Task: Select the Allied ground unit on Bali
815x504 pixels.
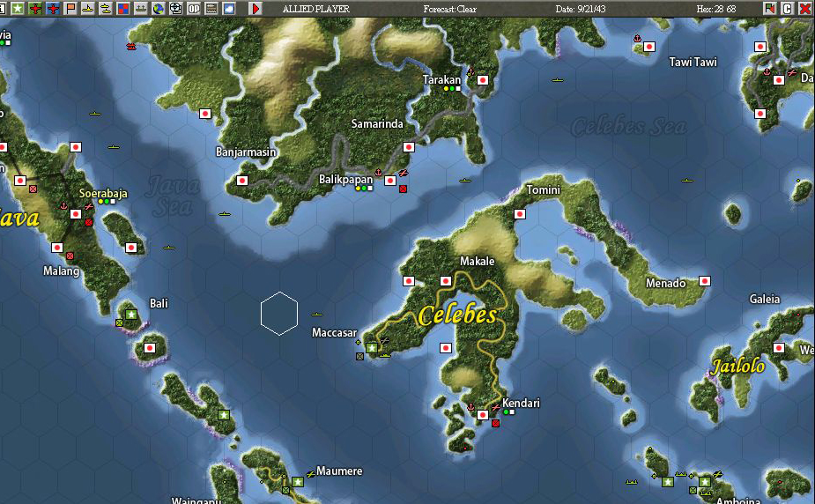Action: (119, 323)
